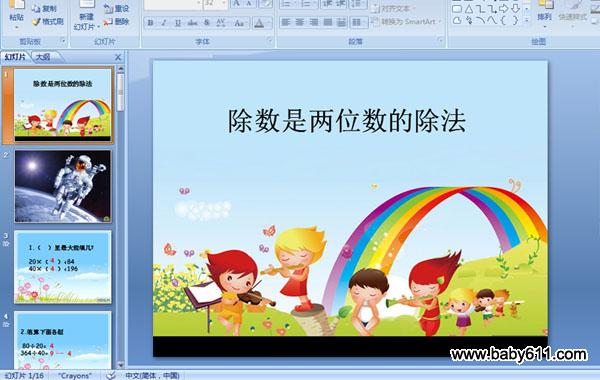Select the cloud-like freeform shape
This screenshot has height=380, width=600.
(x=457, y=21)
